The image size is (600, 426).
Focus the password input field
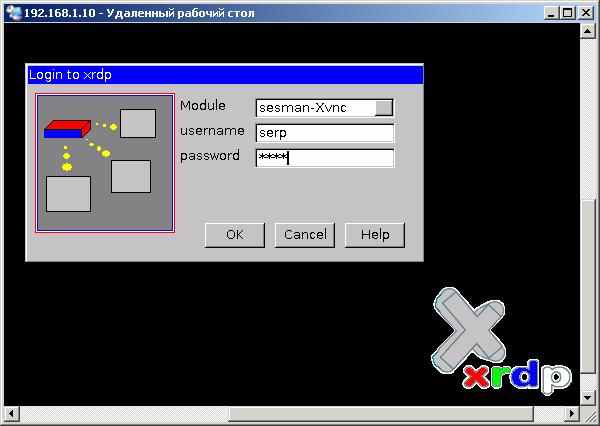(x=324, y=158)
